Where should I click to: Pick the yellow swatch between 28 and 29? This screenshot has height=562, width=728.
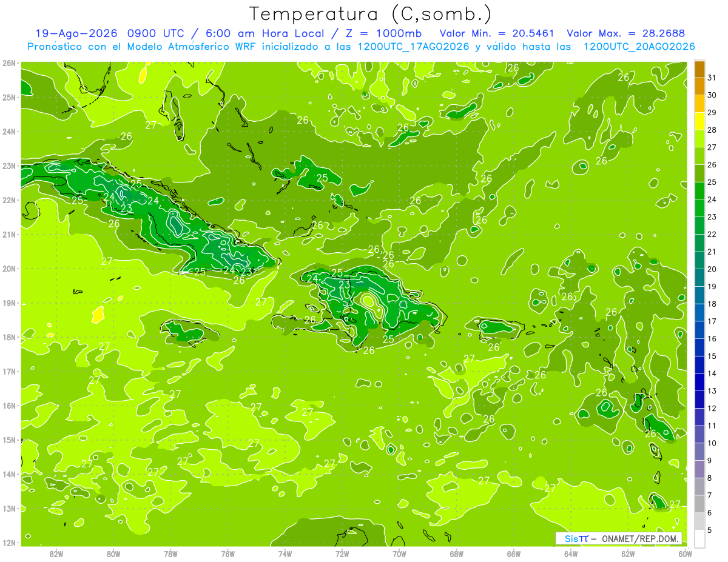click(699, 121)
